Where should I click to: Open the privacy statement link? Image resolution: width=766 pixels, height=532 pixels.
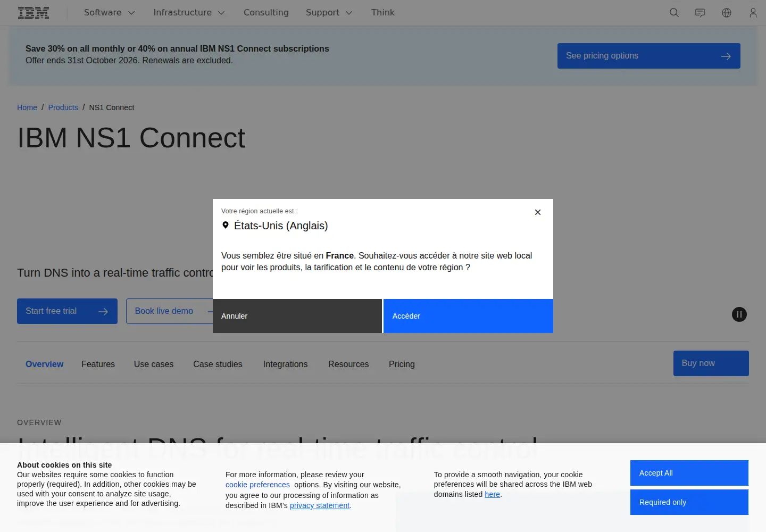coord(320,505)
